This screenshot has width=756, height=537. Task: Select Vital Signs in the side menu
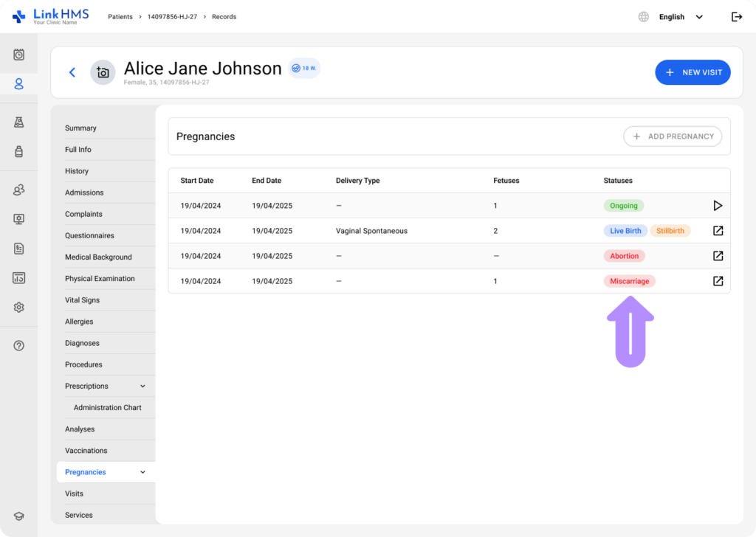[82, 300]
